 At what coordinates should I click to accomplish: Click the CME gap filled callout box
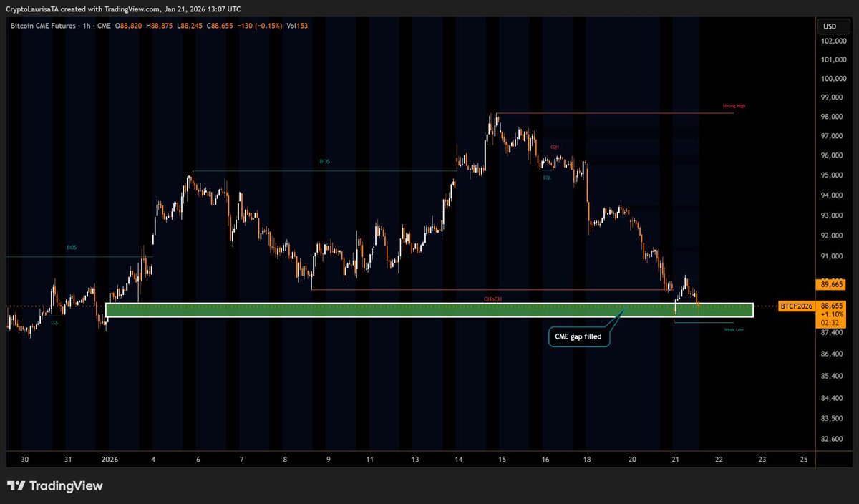[578, 336]
